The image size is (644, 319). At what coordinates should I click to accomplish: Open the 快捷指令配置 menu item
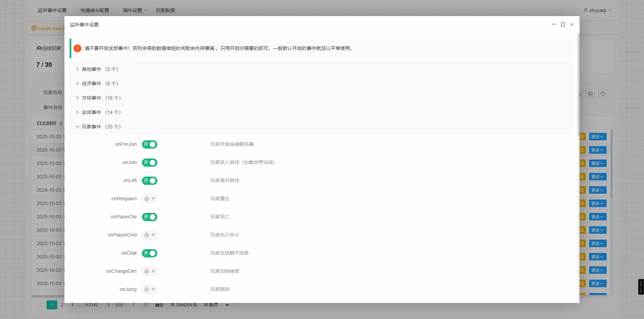coord(95,10)
